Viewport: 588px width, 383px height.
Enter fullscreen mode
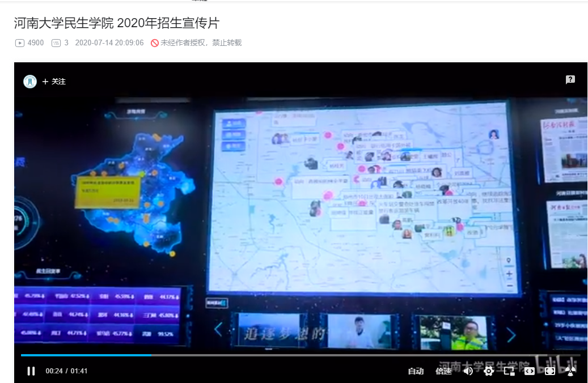click(549, 371)
